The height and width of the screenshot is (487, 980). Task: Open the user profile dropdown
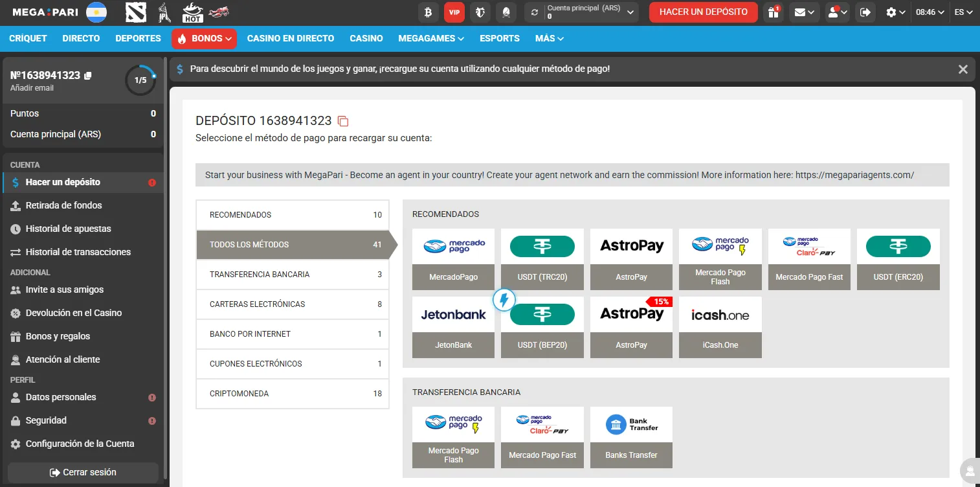coord(838,12)
